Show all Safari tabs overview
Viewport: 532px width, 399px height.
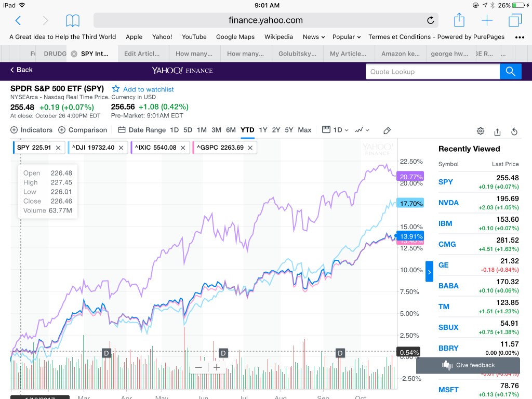515,20
